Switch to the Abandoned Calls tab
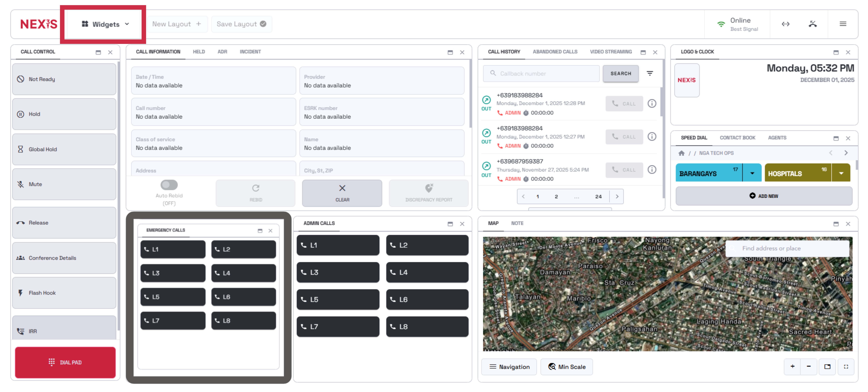868x392 pixels. click(555, 52)
